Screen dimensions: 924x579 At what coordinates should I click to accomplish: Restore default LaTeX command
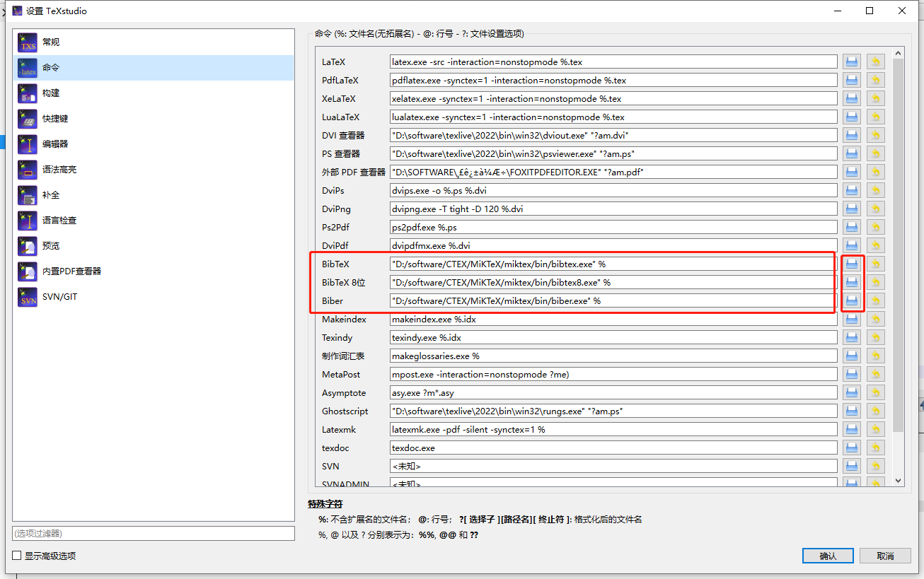tap(875, 62)
